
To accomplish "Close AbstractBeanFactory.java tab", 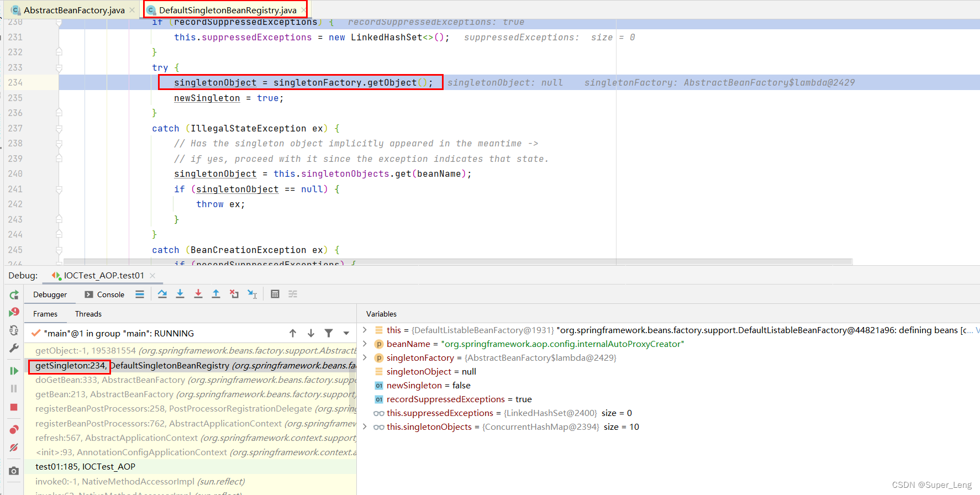I will pos(132,10).
